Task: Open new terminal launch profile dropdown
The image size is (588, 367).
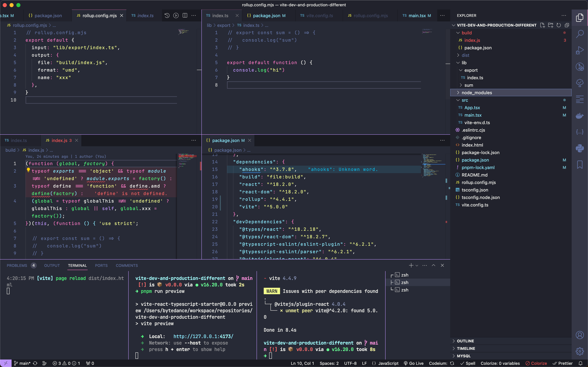Action: [x=417, y=265]
